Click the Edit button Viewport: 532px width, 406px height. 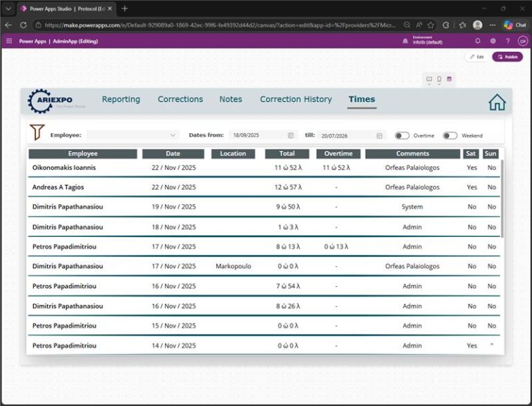pos(477,57)
